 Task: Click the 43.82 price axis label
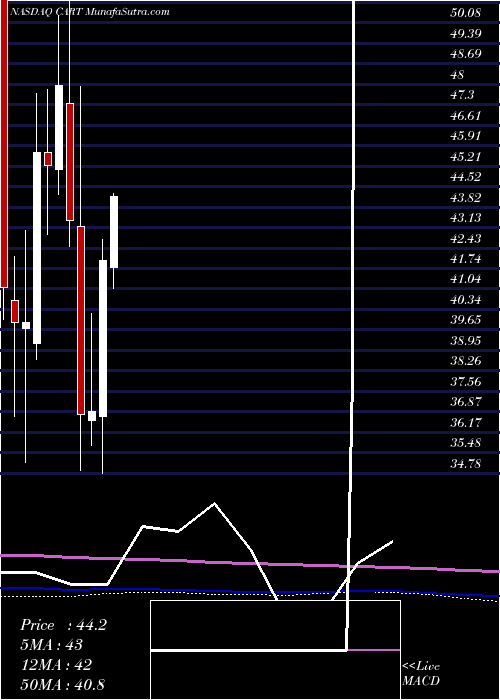(465, 197)
